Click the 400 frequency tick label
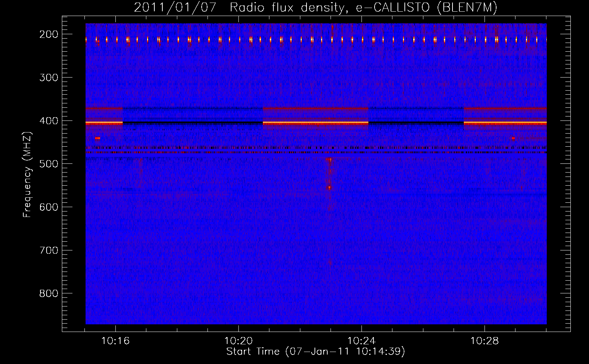Viewport: 589px width, 364px height. click(x=49, y=121)
